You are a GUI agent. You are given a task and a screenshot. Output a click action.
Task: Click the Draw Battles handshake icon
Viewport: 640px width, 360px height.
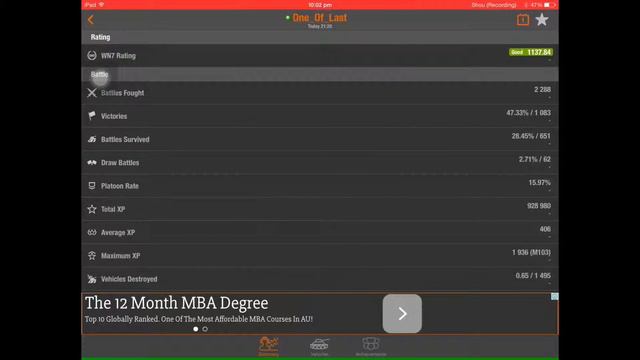click(x=92, y=162)
